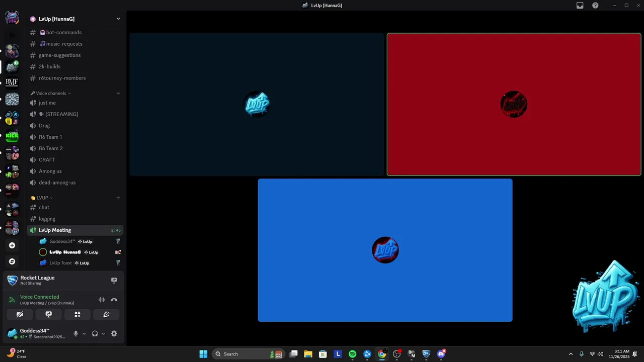
Task: Open input device options arrow beside microphone
Action: pyautogui.click(x=84, y=333)
